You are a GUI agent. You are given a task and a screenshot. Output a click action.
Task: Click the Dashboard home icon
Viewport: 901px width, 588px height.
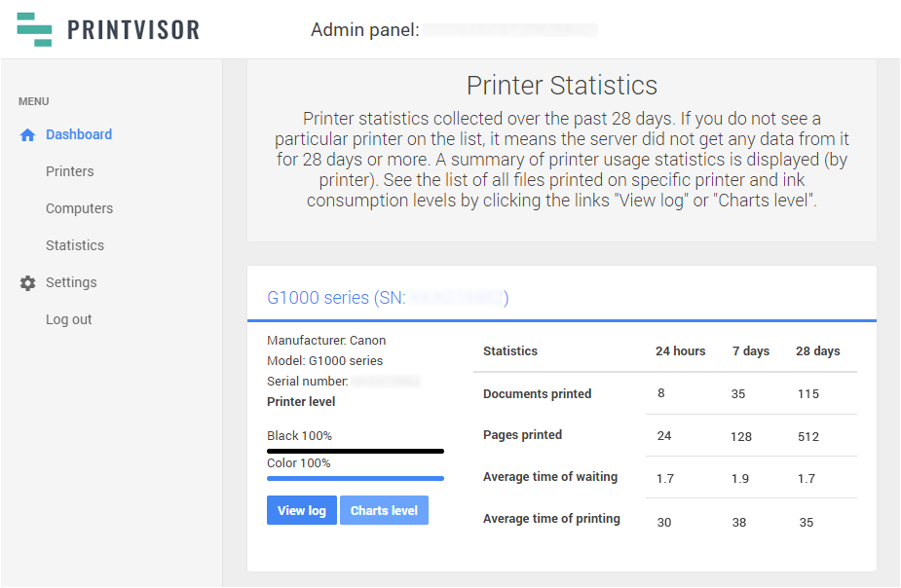point(27,135)
